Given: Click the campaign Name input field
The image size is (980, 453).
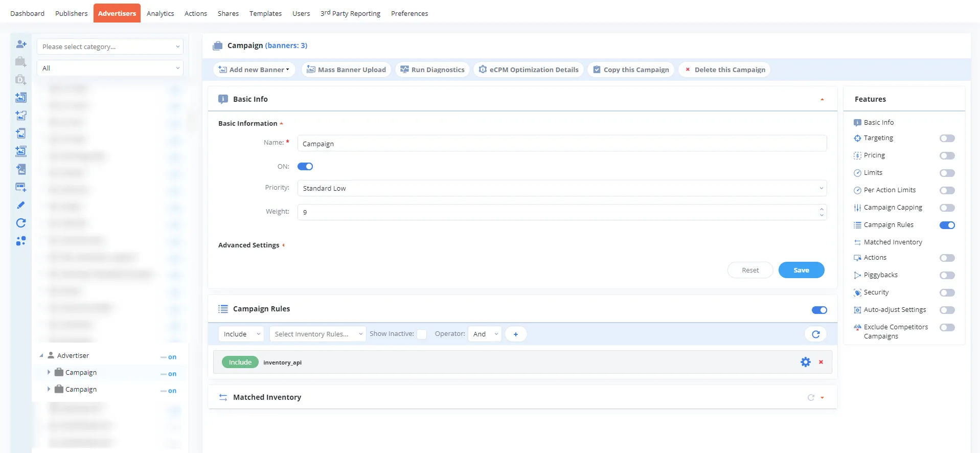Looking at the screenshot, I should pos(562,143).
